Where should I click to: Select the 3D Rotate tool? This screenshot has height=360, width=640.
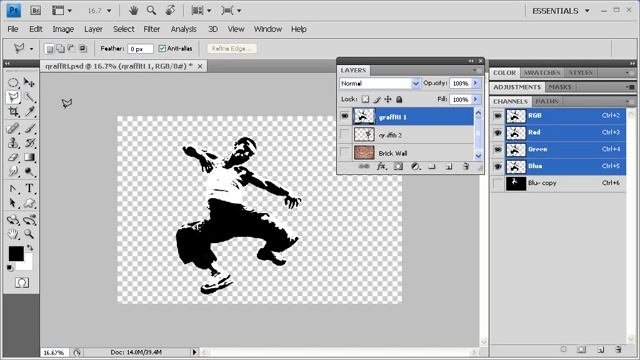[13, 220]
